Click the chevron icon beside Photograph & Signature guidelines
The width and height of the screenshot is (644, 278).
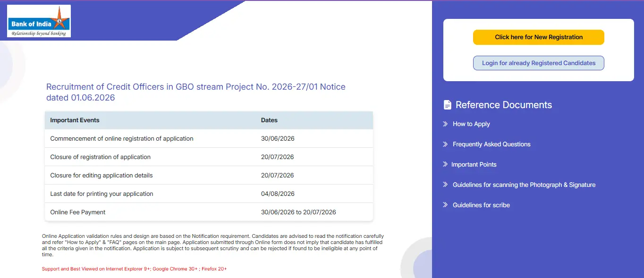445,185
